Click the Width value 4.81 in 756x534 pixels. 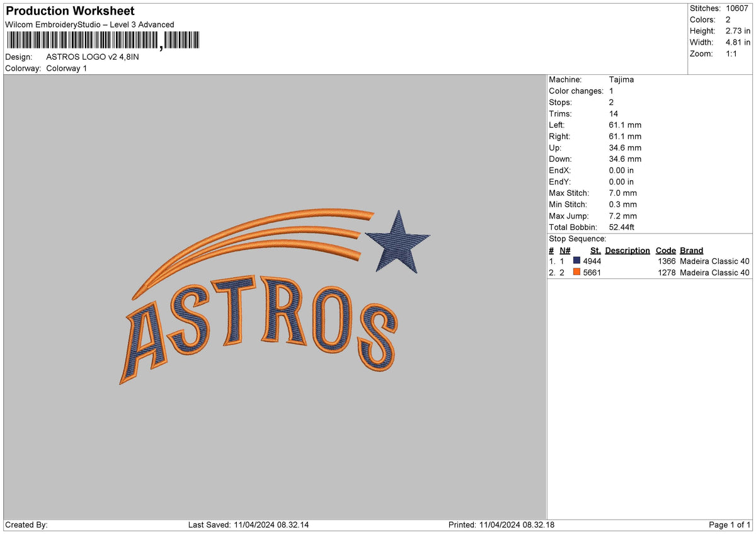(738, 42)
